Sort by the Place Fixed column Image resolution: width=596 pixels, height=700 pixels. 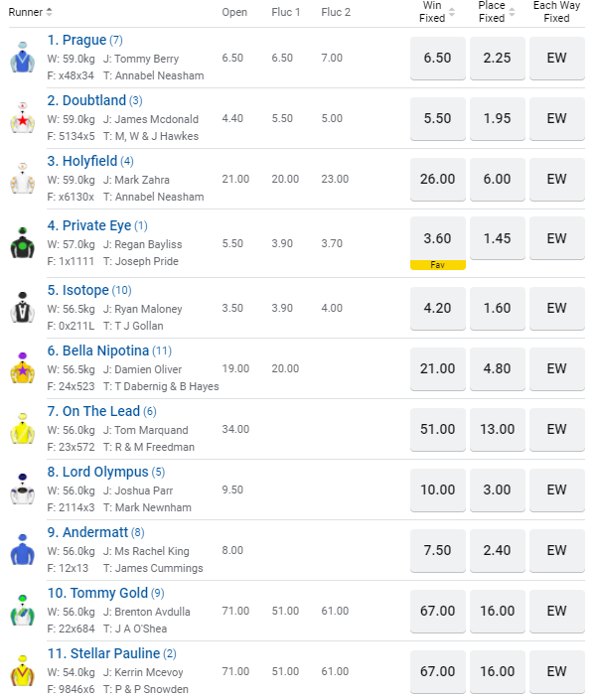pyautogui.click(x=513, y=12)
